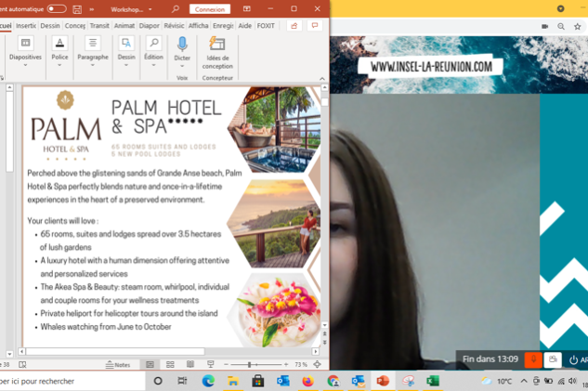
Task: Click the Connexion sign-in button
Action: point(209,9)
